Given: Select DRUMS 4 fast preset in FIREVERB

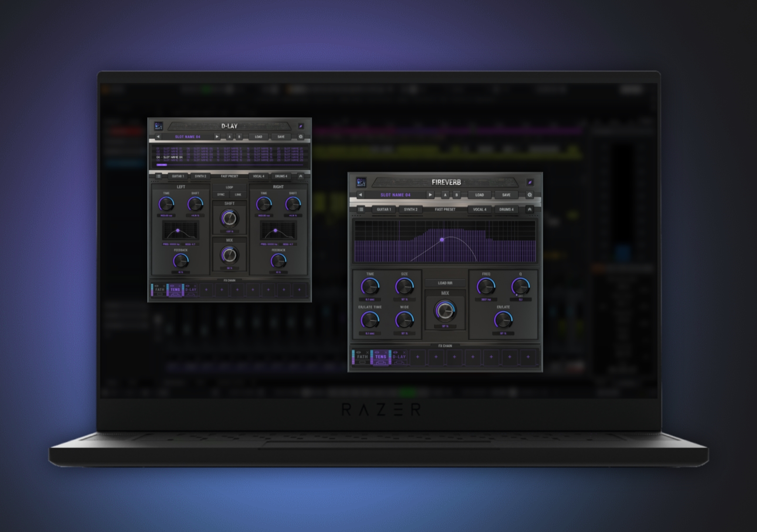Looking at the screenshot, I should [x=506, y=210].
